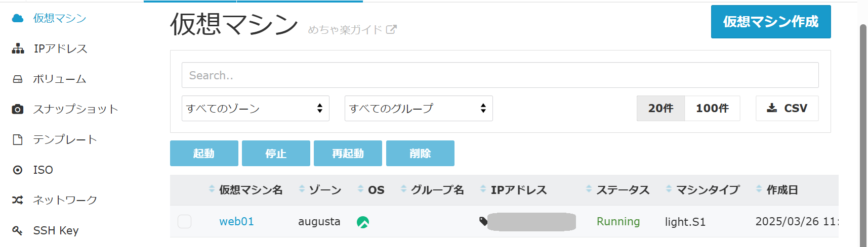This screenshot has height=247, width=868.
Task: Click the SSH Key key icon
Action: 18,231
